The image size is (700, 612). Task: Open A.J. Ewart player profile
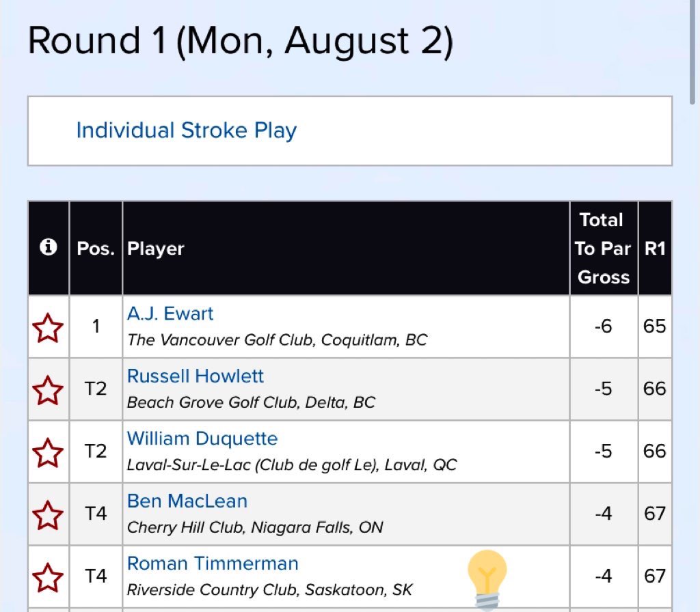(170, 314)
